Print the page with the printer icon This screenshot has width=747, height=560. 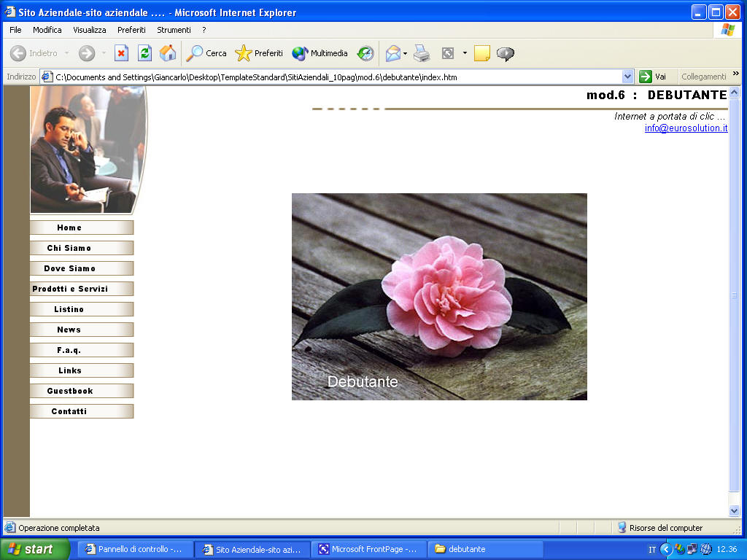click(422, 53)
